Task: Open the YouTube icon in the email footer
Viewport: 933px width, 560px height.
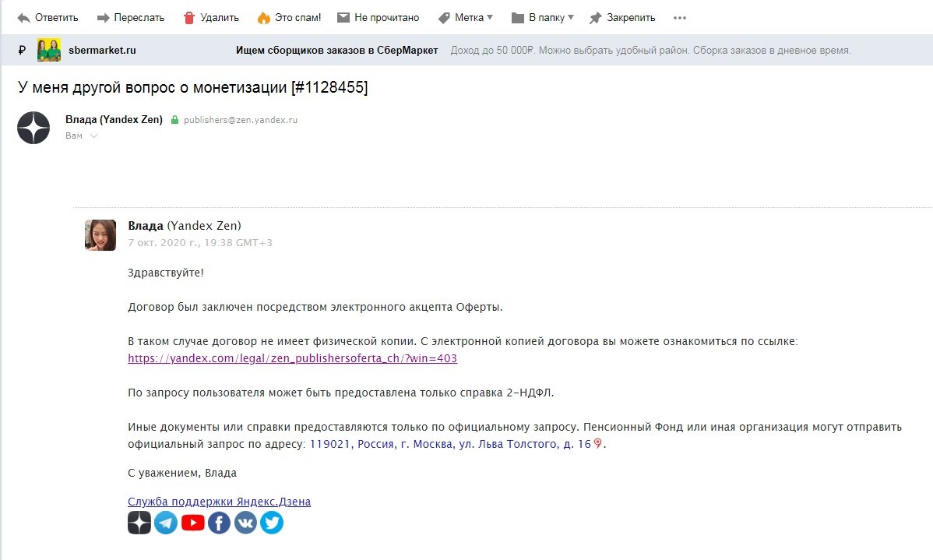Action: [192, 522]
